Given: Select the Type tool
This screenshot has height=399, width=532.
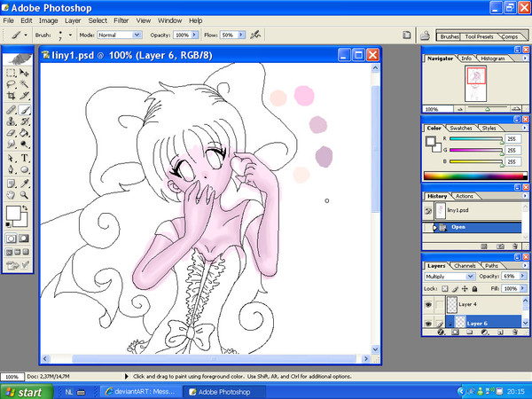Looking at the screenshot, I should 24,158.
